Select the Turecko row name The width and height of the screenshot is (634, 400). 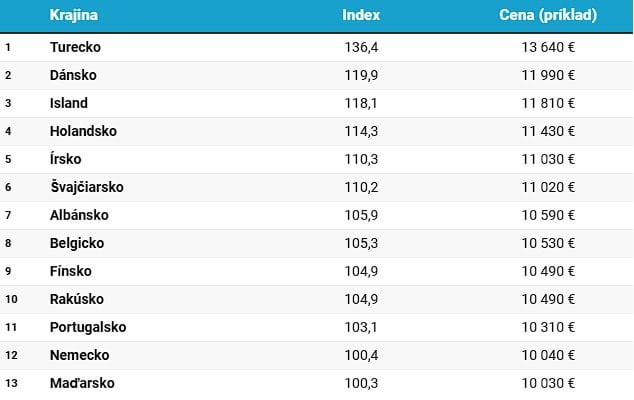(75, 47)
